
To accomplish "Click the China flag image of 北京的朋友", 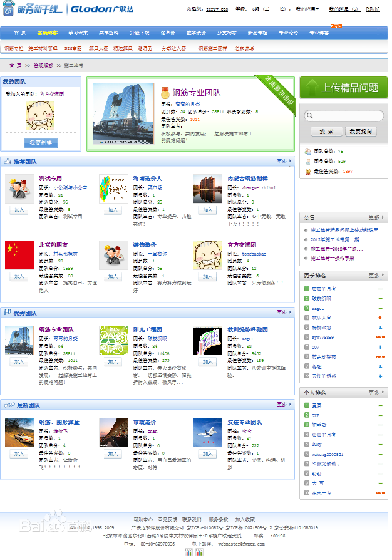I will click(19, 255).
